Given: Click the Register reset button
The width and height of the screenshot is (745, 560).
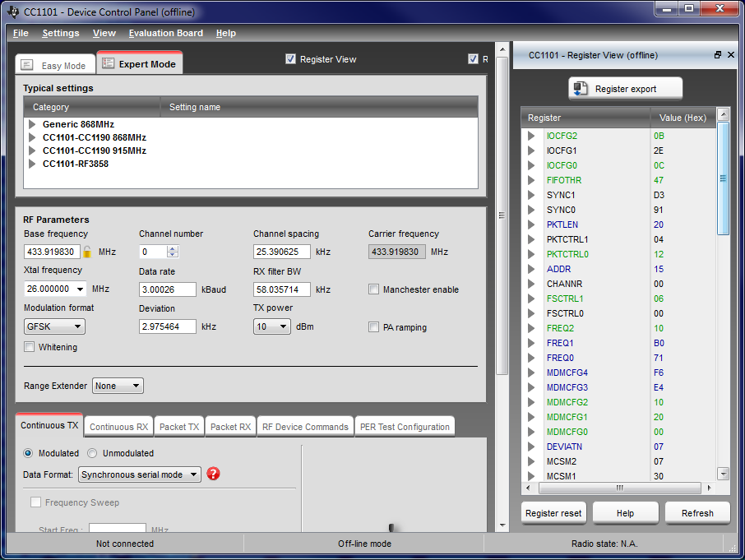Looking at the screenshot, I should click(553, 513).
